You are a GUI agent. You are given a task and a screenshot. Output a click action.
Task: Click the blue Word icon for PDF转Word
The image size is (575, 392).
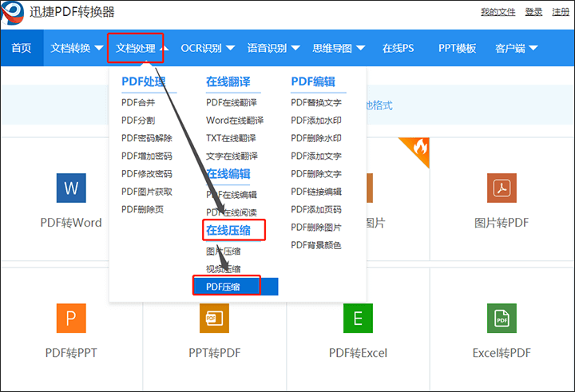click(70, 188)
